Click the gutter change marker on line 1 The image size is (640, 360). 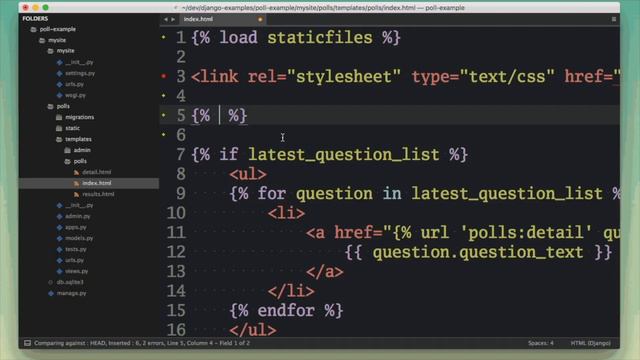tap(164, 37)
